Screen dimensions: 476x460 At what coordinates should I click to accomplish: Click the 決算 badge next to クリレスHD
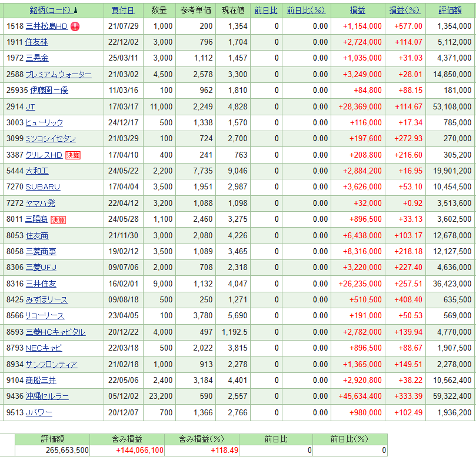pyautogui.click(x=72, y=155)
